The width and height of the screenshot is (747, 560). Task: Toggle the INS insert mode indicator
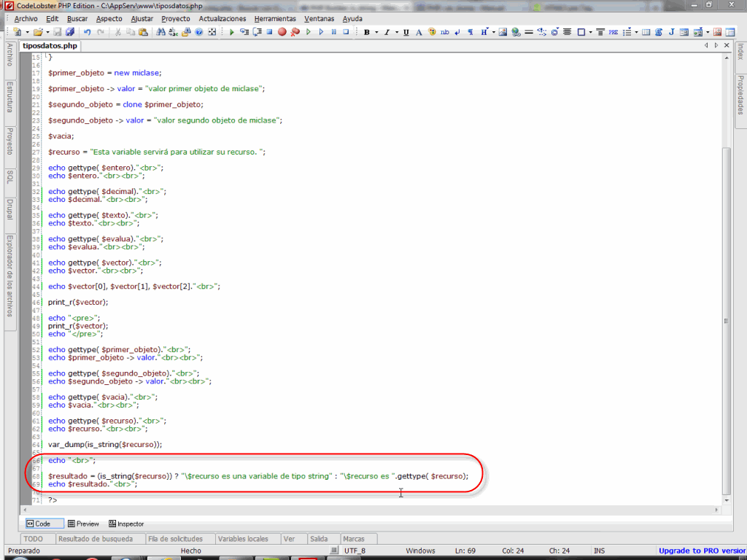click(600, 551)
